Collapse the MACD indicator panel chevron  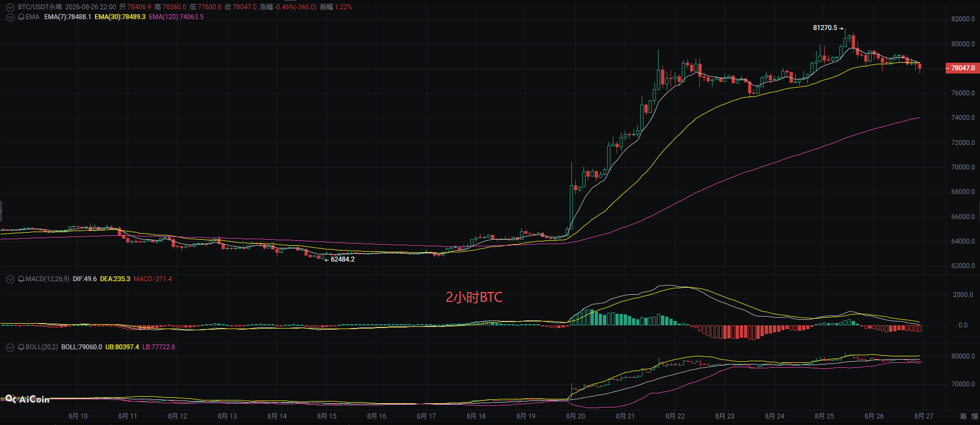[x=10, y=279]
